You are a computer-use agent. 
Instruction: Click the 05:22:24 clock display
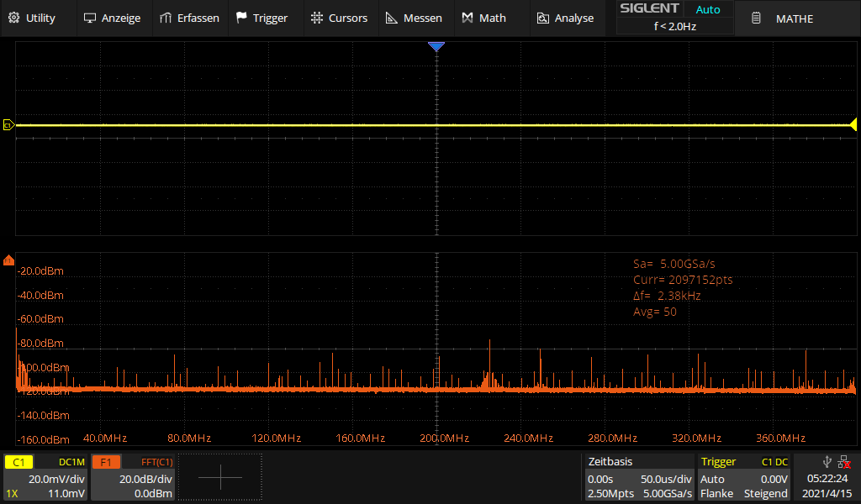click(827, 479)
